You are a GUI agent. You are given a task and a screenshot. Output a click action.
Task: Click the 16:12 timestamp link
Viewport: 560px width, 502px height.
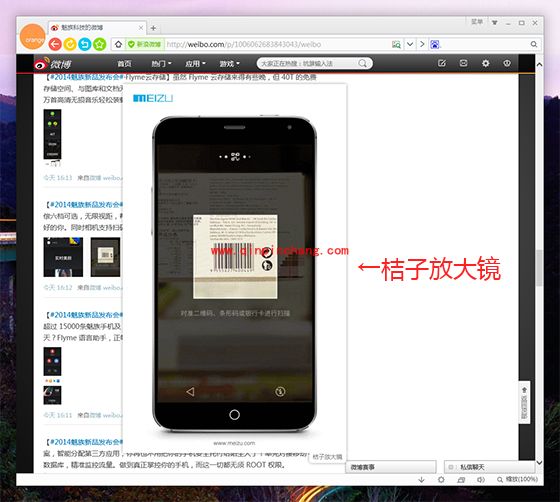click(58, 287)
